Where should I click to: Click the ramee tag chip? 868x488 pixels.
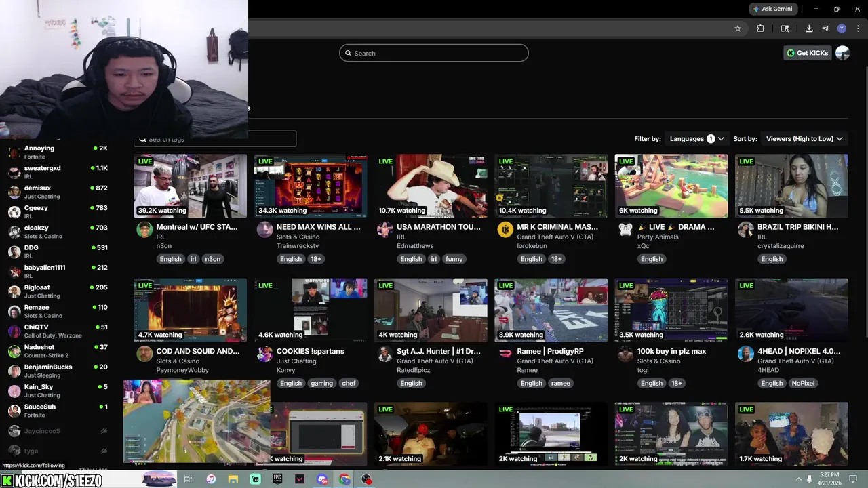[561, 383]
